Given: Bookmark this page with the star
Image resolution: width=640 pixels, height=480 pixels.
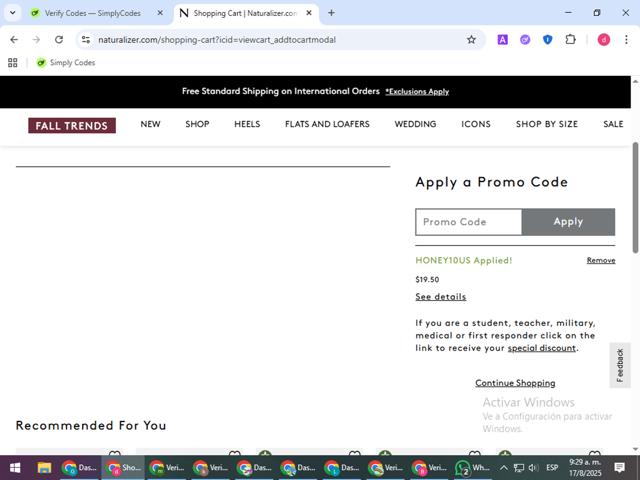Looking at the screenshot, I should (x=471, y=40).
